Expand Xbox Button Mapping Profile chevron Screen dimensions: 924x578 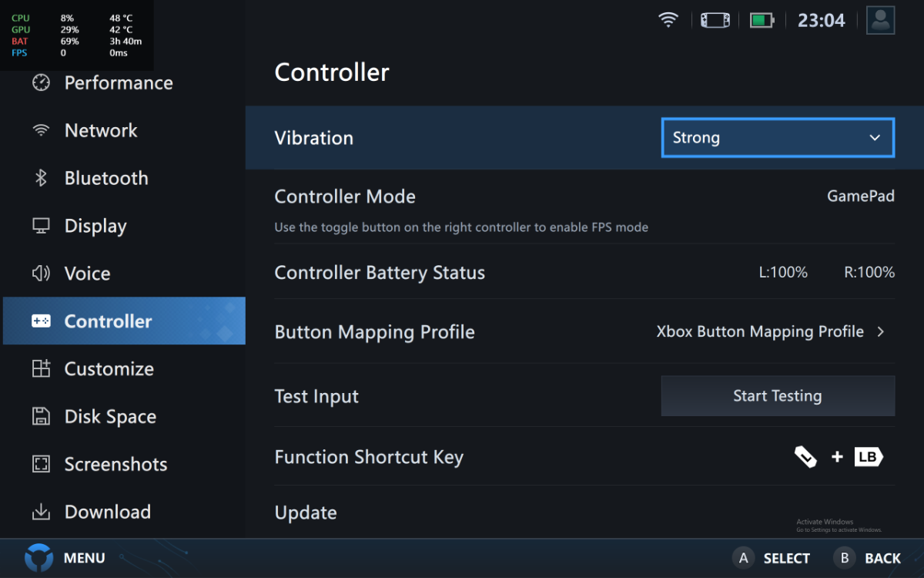(x=881, y=332)
